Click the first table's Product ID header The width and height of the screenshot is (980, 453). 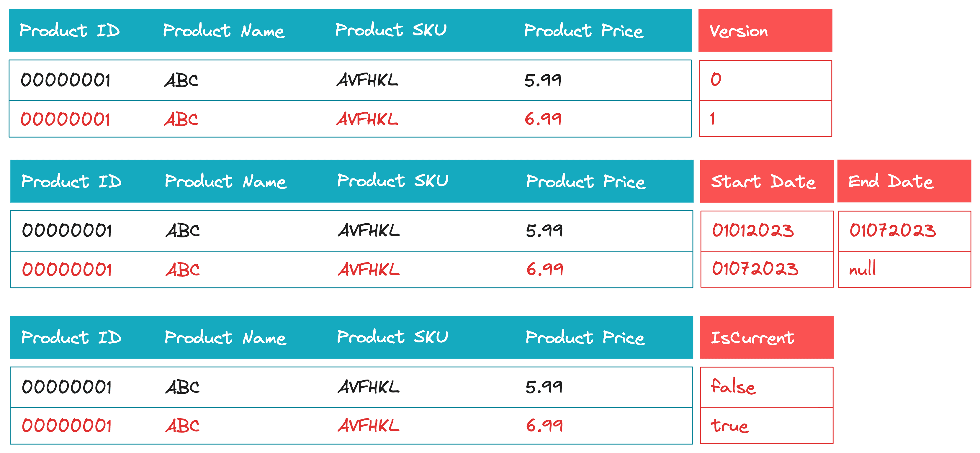point(70,30)
